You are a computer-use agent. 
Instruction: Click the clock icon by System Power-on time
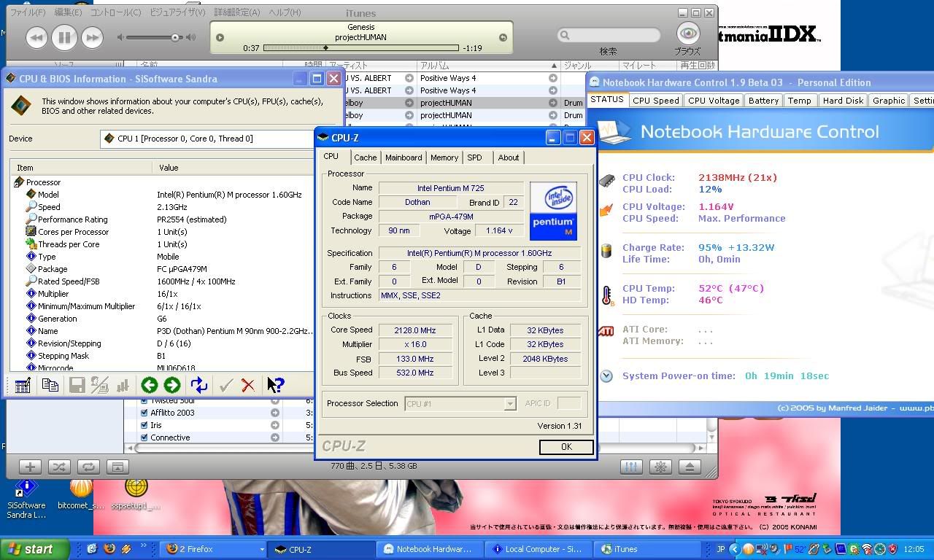(606, 376)
